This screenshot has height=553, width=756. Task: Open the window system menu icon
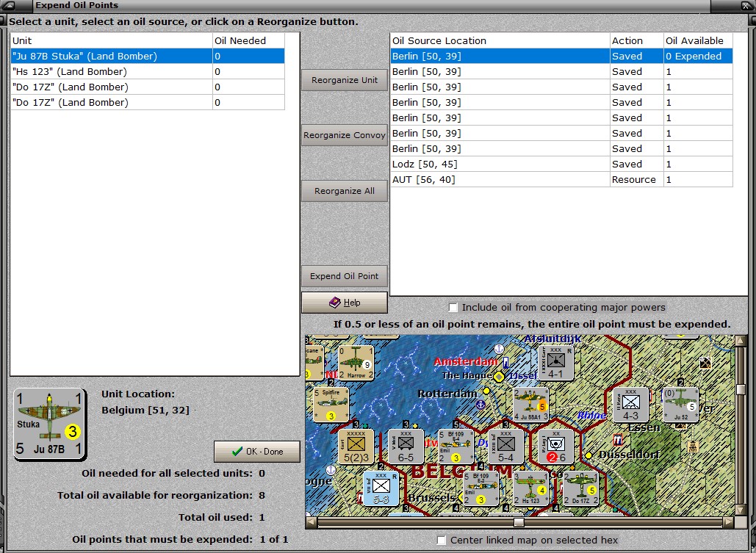(9, 6)
